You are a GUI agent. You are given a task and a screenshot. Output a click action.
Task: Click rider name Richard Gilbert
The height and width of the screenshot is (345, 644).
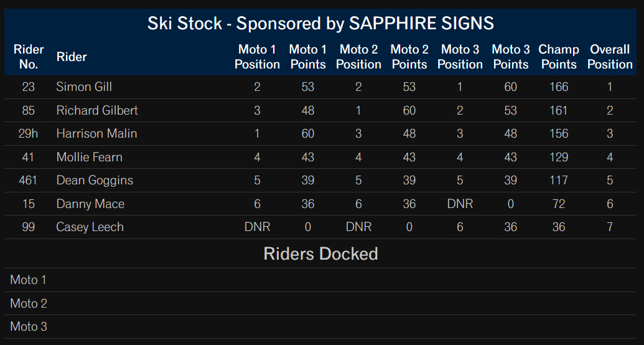[x=97, y=110]
